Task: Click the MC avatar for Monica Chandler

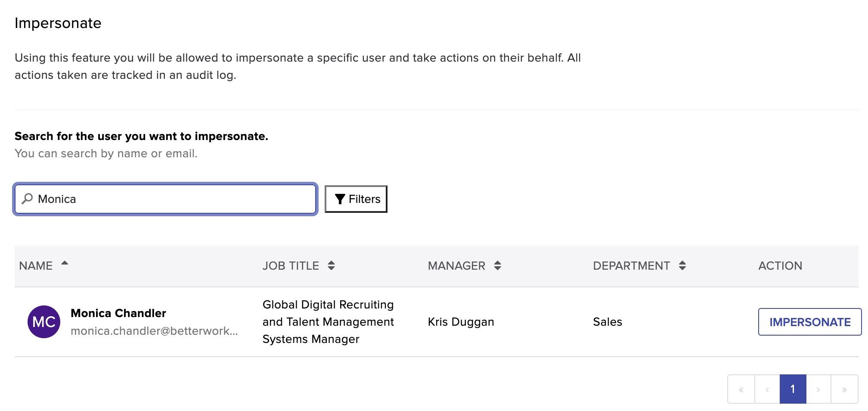Action: [44, 322]
